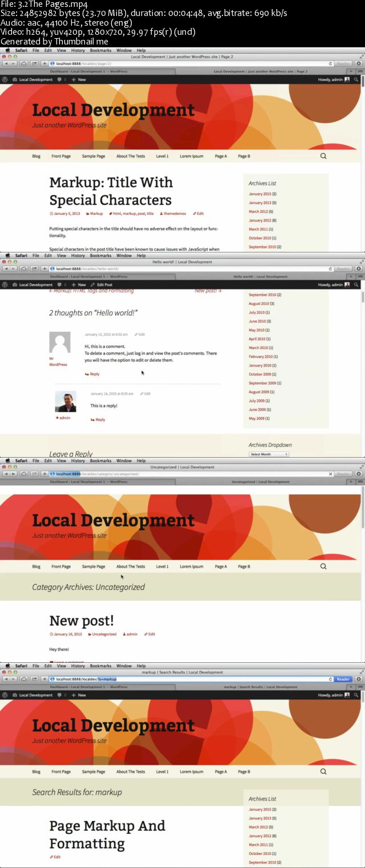Click the site search magnifier in the Page 2 navigation
The image size is (365, 868).
pyautogui.click(x=323, y=156)
